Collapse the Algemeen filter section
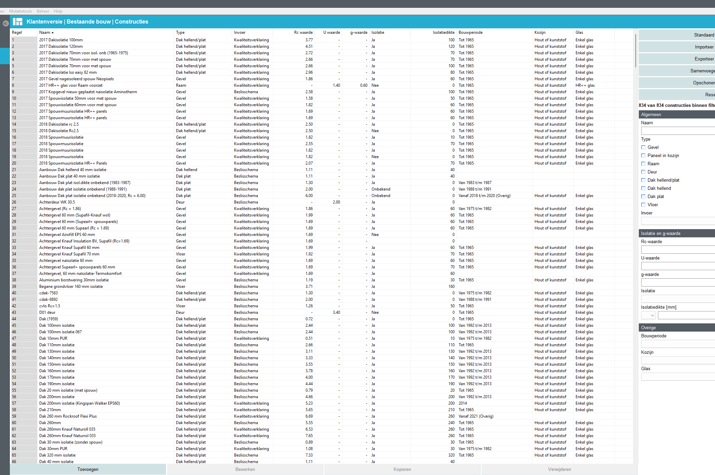The image size is (715, 475). pyautogui.click(x=676, y=114)
